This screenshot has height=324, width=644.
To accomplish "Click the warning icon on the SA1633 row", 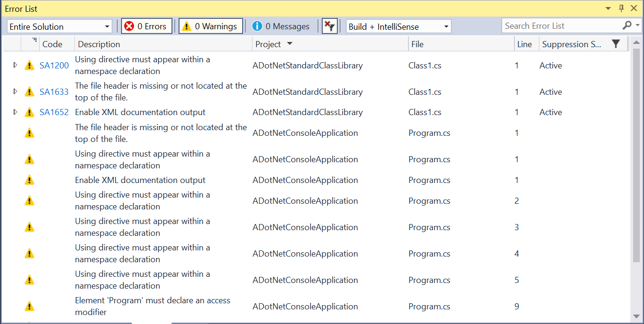I will 29,91.
